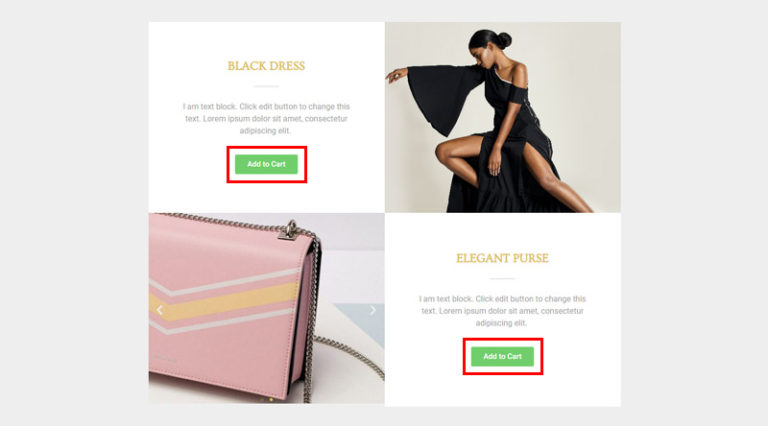Image resolution: width=768 pixels, height=426 pixels.
Task: Click the metal clasp on the purse
Action: (x=289, y=230)
